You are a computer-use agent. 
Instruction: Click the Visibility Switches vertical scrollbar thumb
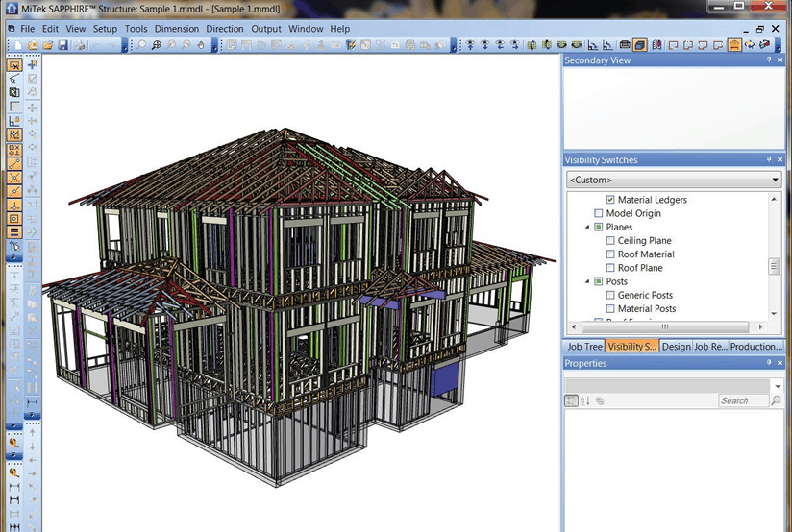point(775,266)
